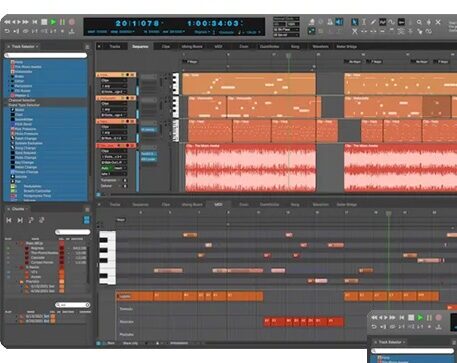Pause playback with the main transport pause button

coord(62,22)
